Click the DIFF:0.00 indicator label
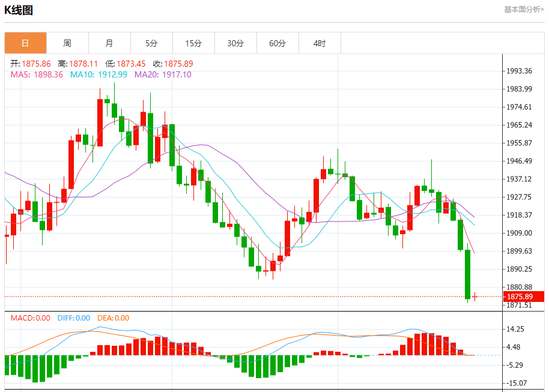549x392 pixels. coord(74,318)
